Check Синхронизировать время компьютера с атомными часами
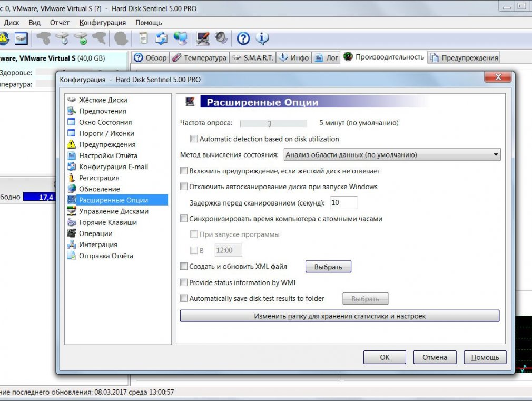The height and width of the screenshot is (401, 532). (183, 218)
